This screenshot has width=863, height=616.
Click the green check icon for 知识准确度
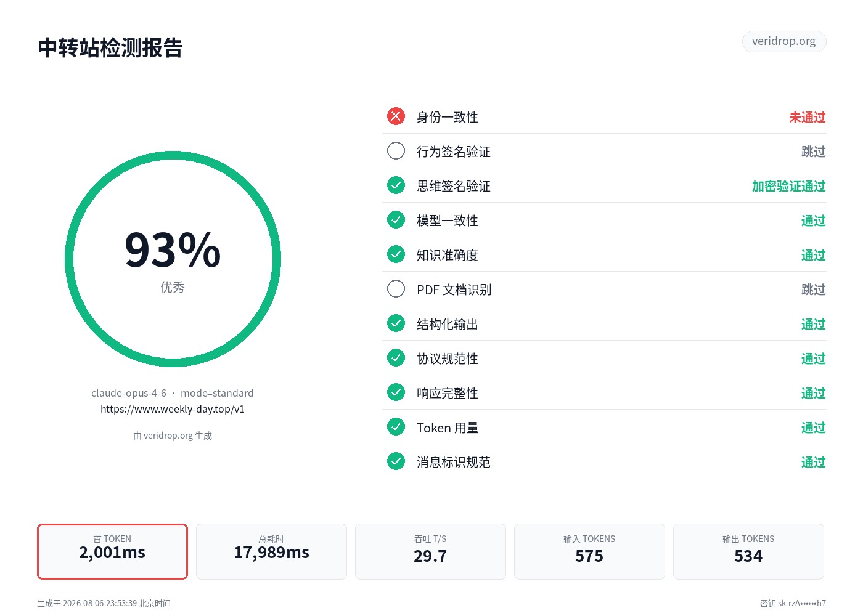click(396, 254)
